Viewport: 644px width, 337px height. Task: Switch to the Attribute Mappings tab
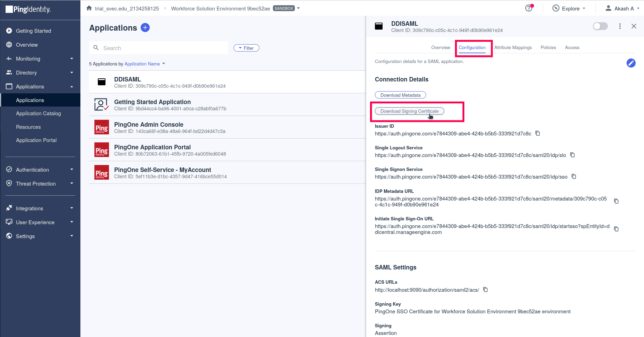tap(513, 47)
